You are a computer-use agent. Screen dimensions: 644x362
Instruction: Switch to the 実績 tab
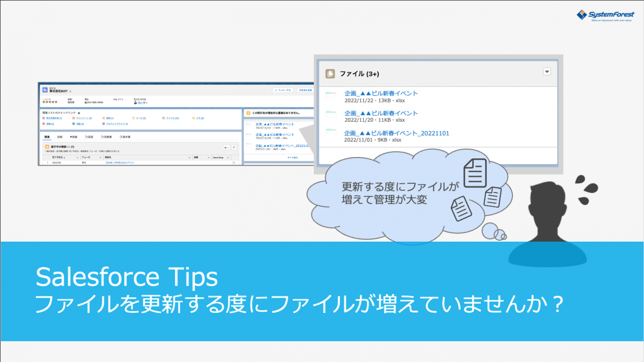(74, 137)
